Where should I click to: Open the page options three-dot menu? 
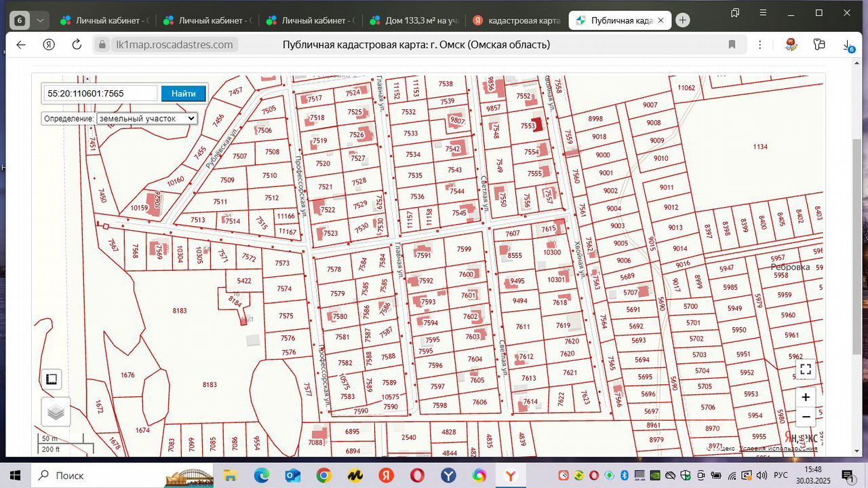coord(760,45)
